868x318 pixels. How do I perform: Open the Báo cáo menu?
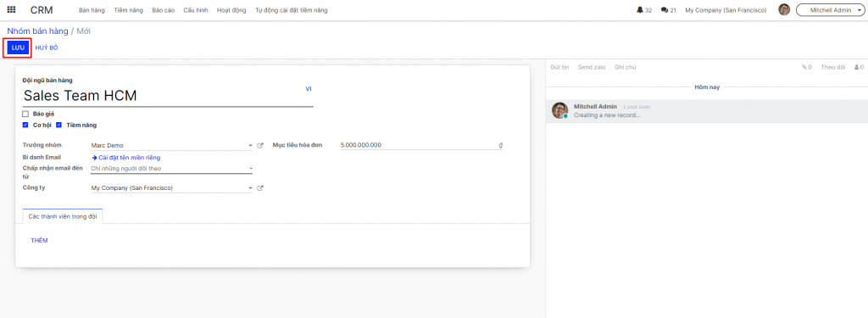[164, 10]
